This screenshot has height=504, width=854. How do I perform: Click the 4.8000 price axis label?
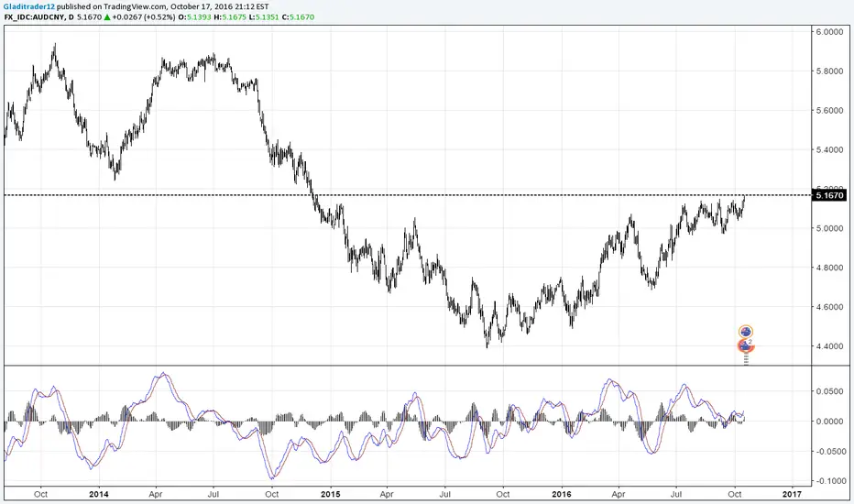pyautogui.click(x=829, y=268)
